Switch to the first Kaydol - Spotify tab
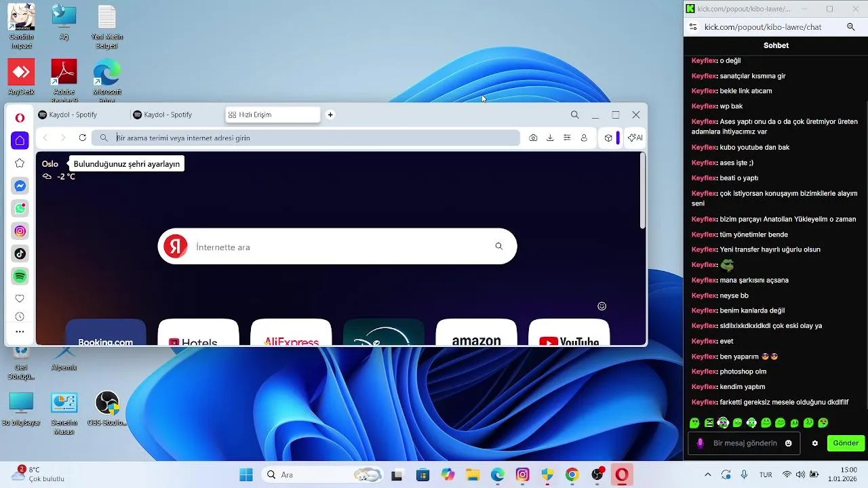Image resolution: width=868 pixels, height=488 pixels. click(x=81, y=115)
